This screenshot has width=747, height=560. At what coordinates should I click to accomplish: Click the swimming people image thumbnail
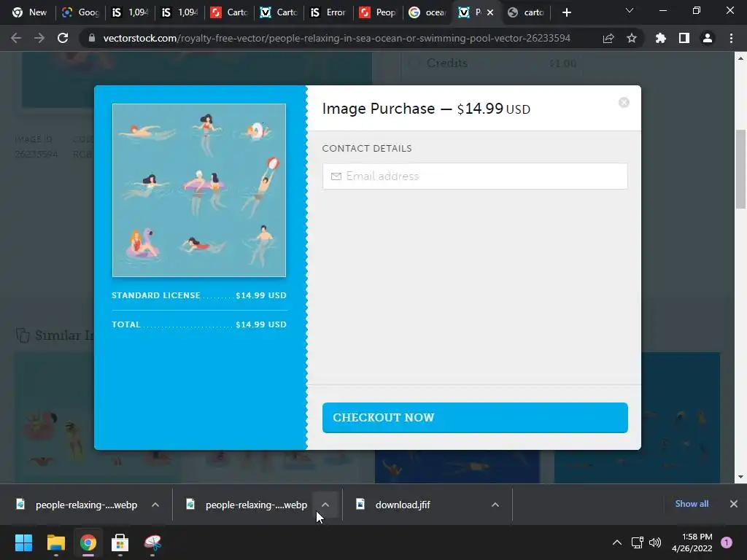click(199, 190)
